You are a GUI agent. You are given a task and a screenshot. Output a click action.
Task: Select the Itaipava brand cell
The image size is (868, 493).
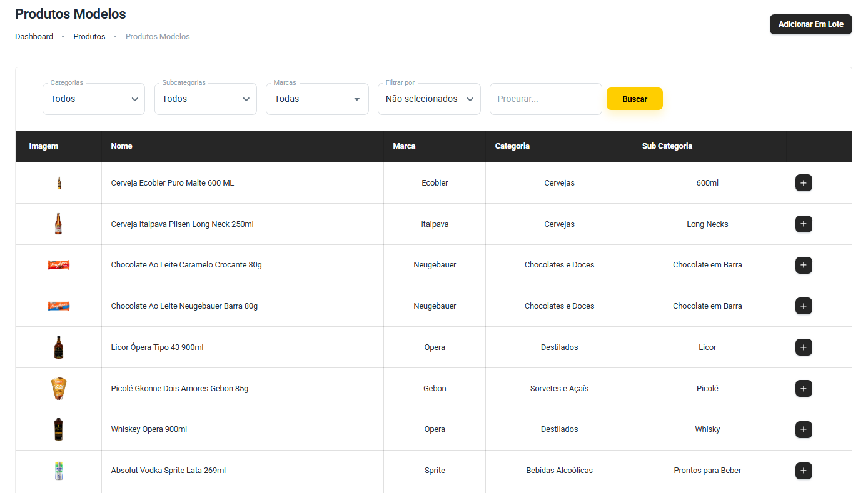[x=435, y=224]
